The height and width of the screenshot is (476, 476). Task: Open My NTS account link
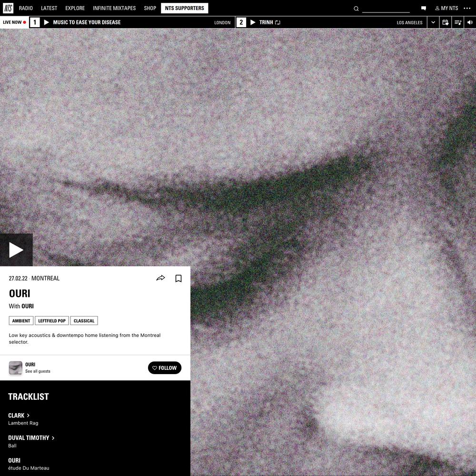pos(446,8)
